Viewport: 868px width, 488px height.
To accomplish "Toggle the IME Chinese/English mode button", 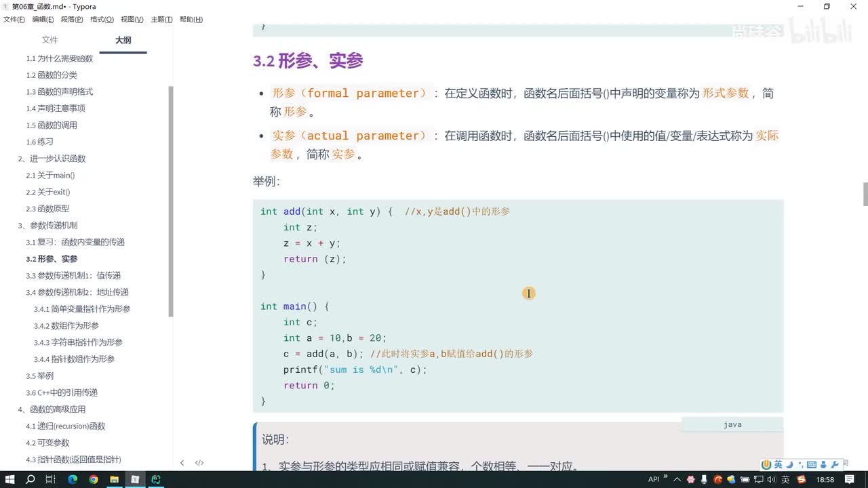I will 778,464.
